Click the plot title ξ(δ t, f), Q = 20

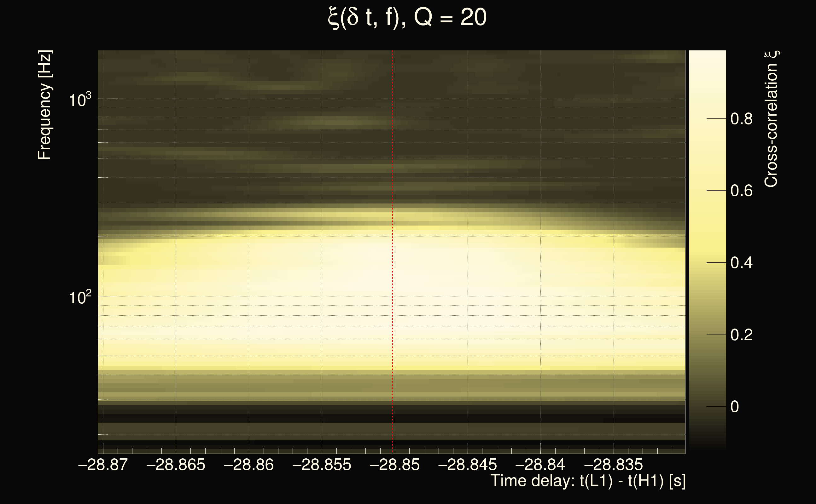coord(407,18)
